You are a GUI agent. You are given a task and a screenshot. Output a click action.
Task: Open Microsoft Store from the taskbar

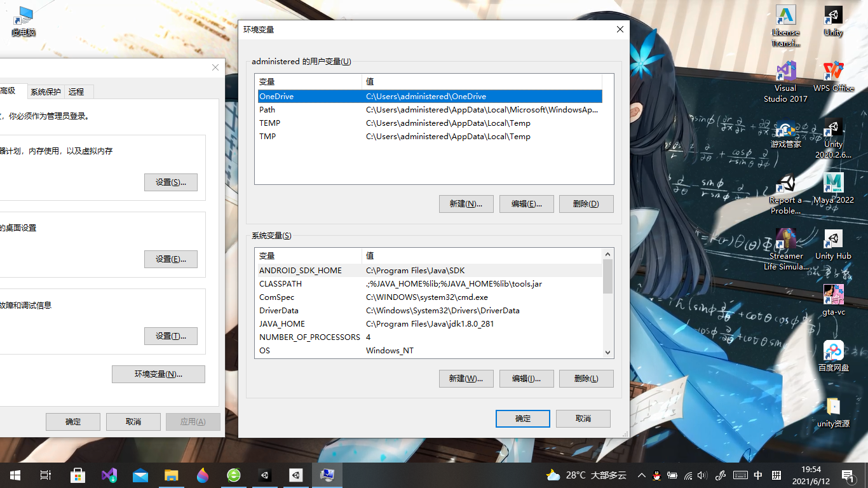78,475
